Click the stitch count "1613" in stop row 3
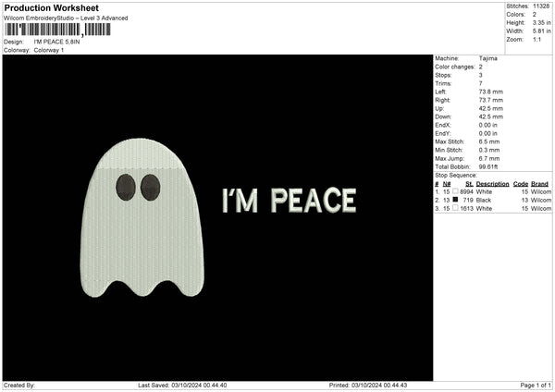Image resolution: width=555 pixels, height=392 pixels. tap(466, 209)
